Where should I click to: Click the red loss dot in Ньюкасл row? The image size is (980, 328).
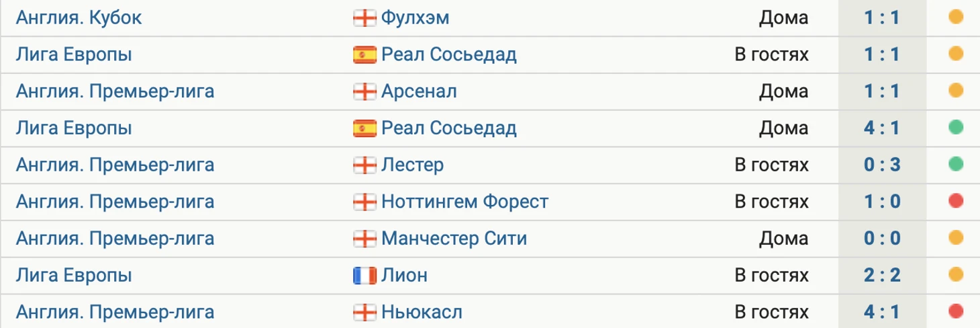click(x=957, y=311)
